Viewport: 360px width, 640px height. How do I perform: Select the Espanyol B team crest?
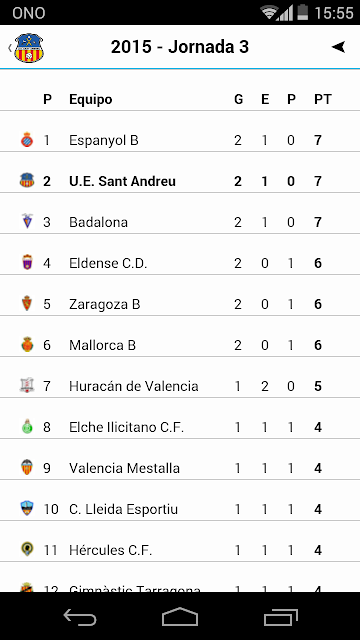click(27, 140)
